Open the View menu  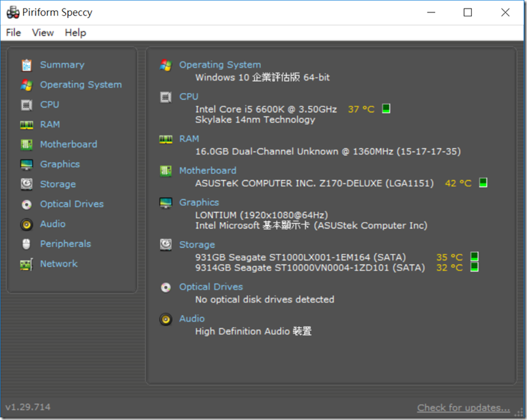coord(43,33)
